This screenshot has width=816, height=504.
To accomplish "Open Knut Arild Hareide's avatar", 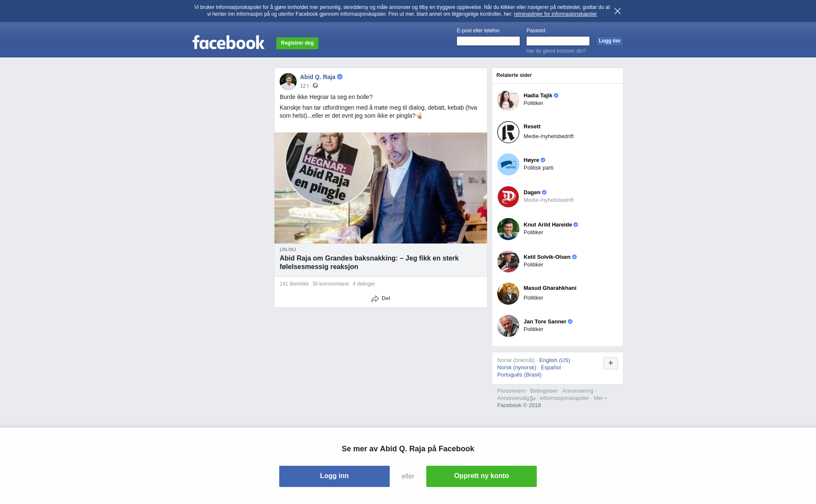I will 508,229.
